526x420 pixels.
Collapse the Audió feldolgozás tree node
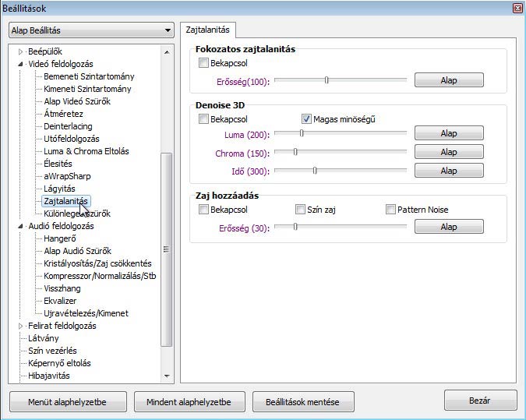click(21, 227)
